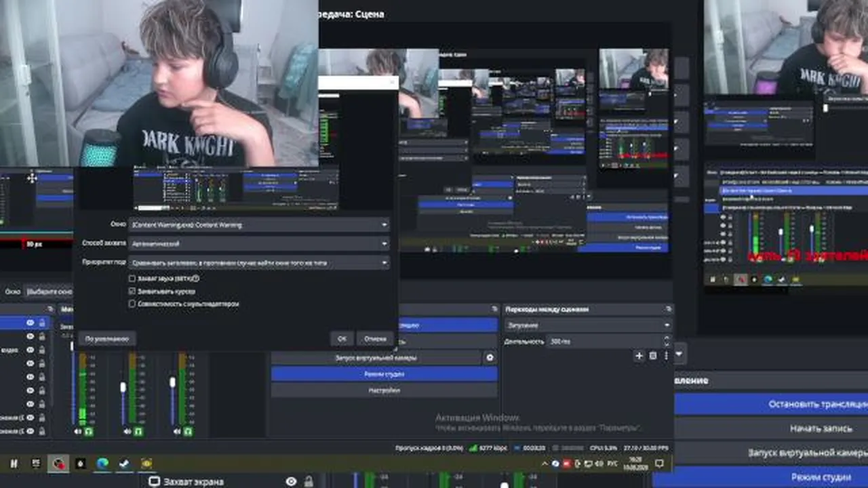Open virtual camera settings via the gear icon
Image resolution: width=868 pixels, height=488 pixels.
click(490, 357)
